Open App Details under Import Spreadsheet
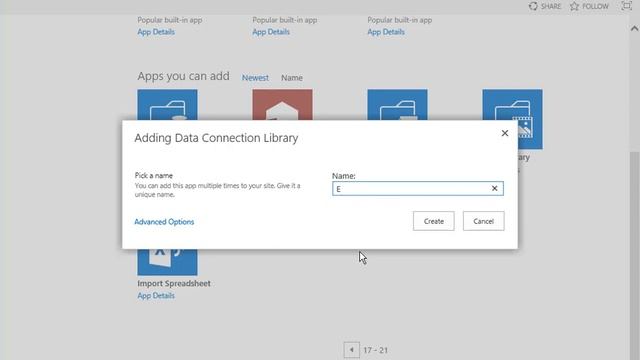This screenshot has height=360, width=640. point(156,296)
